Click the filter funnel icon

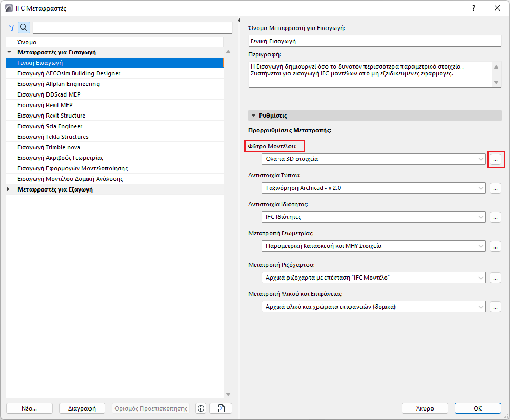12,27
